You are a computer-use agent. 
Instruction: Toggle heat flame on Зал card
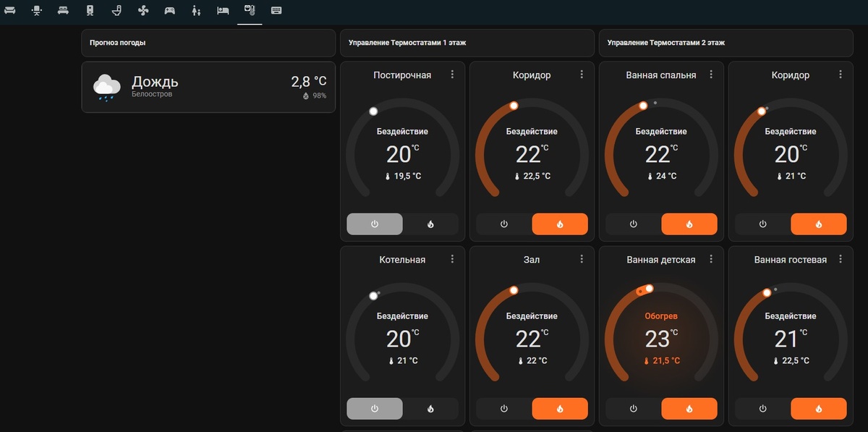pyautogui.click(x=560, y=409)
